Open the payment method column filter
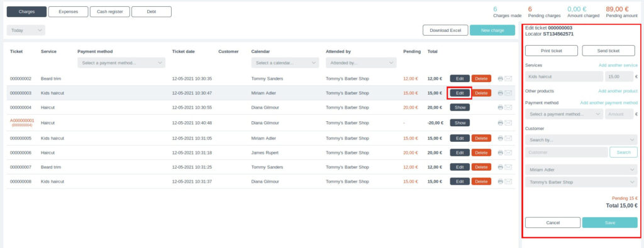The height and width of the screenshot is (248, 644). pyautogui.click(x=121, y=63)
